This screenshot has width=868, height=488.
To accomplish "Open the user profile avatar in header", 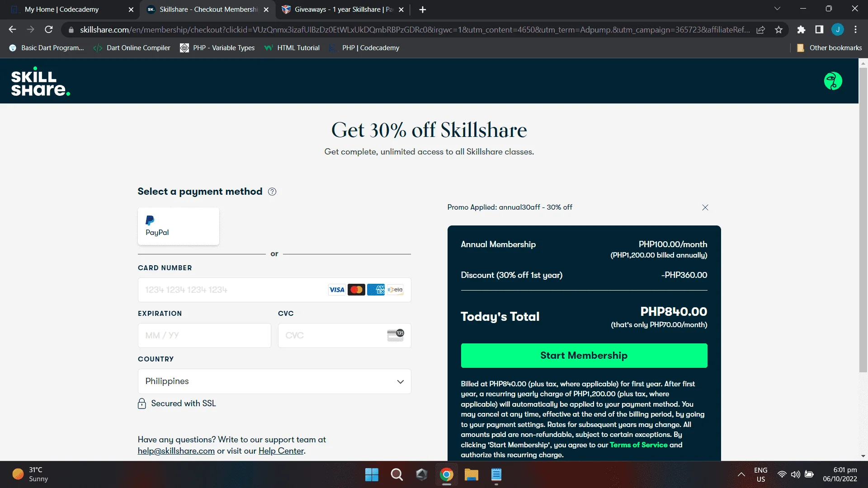I will (833, 81).
